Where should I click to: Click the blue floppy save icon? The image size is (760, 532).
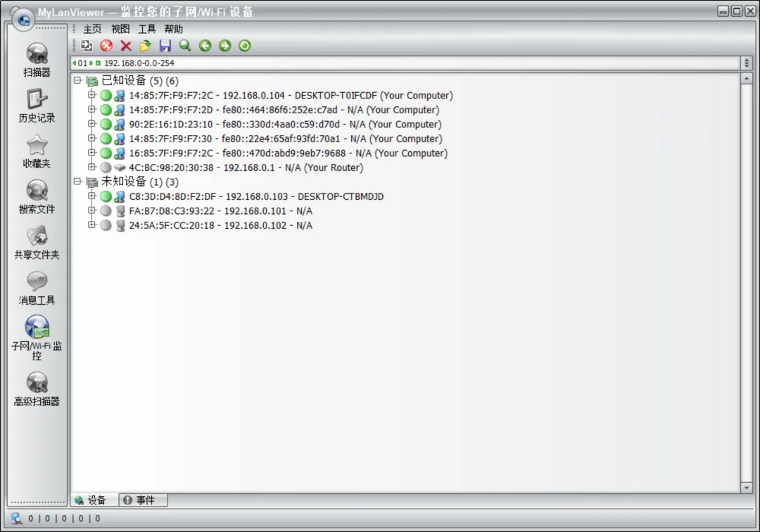(165, 46)
